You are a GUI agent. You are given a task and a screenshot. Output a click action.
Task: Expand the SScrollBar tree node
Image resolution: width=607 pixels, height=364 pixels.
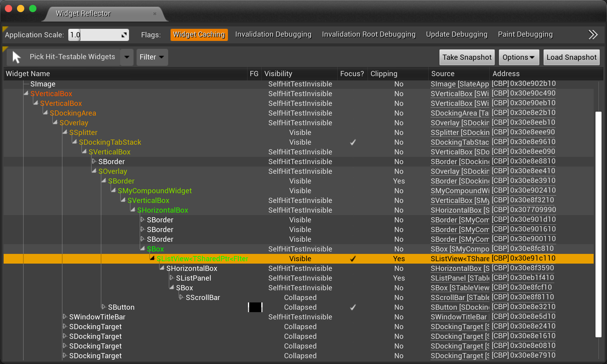tap(181, 297)
